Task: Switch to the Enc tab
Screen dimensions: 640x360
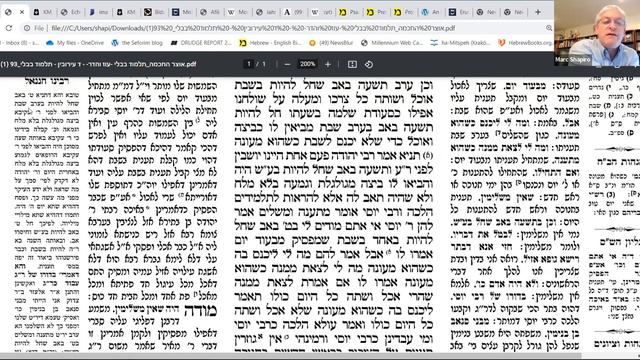Action: (459, 12)
